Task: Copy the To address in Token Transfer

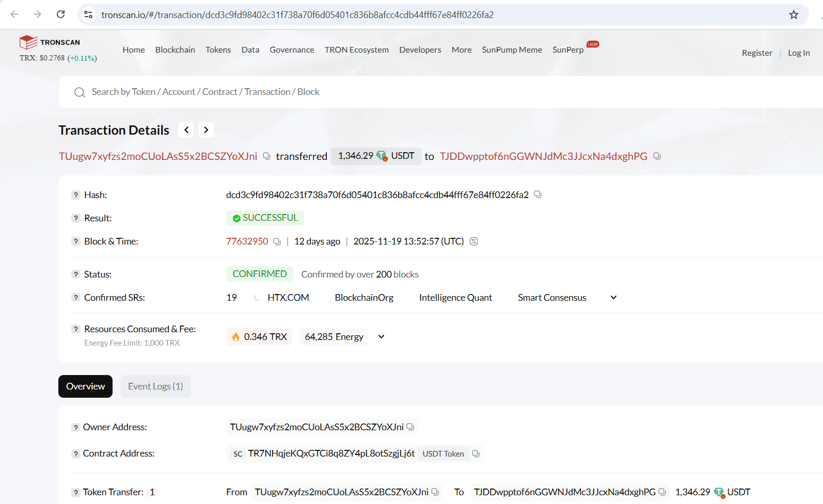Action: click(x=662, y=492)
